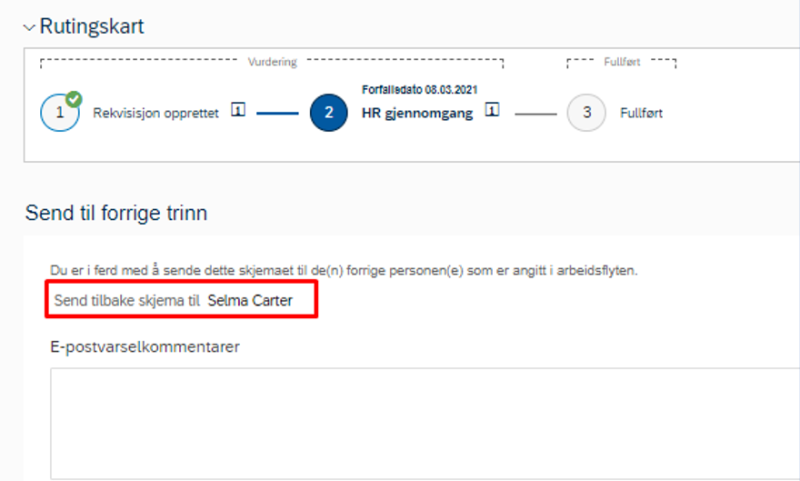Click the Fullført stage bracket label
Image resolution: width=800 pixels, height=481 pixels.
tap(622, 62)
